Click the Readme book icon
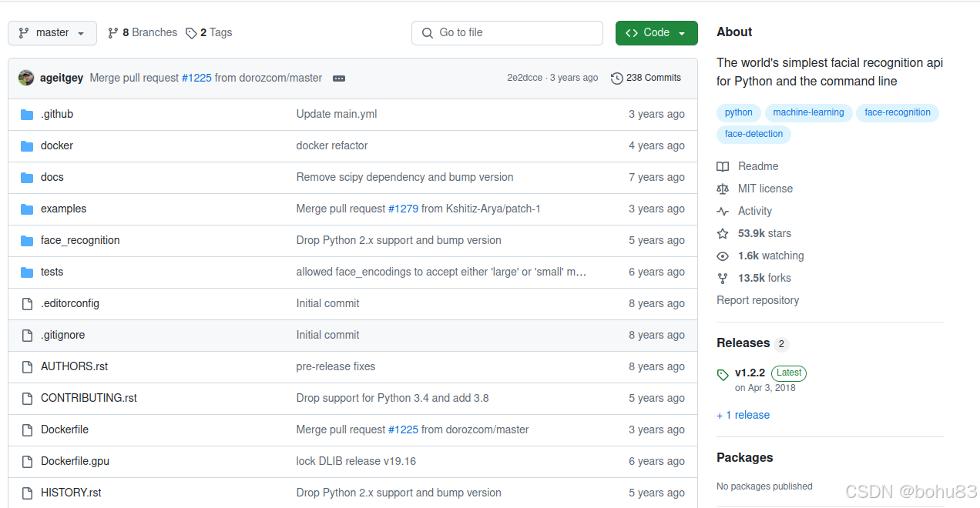Viewport: 980px width, 508px height. pyautogui.click(x=723, y=166)
